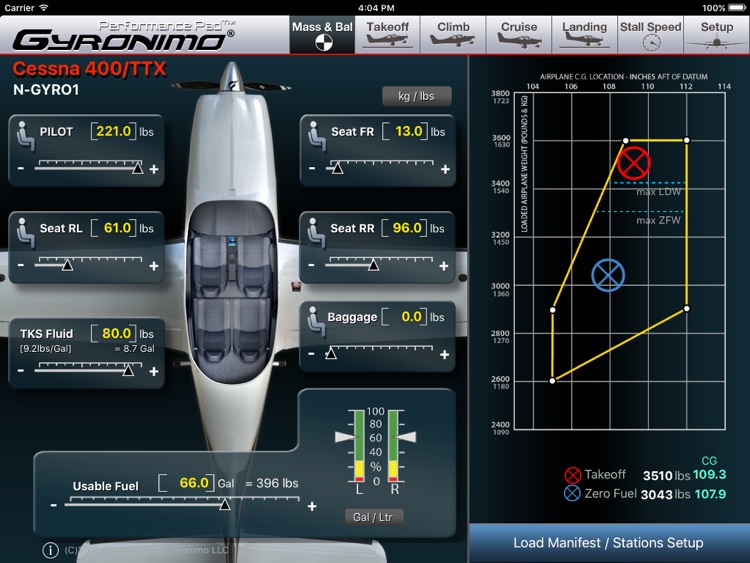Screen dimensions: 750x563
Task: Click the Usable Fuel slider handle
Action: tap(224, 505)
